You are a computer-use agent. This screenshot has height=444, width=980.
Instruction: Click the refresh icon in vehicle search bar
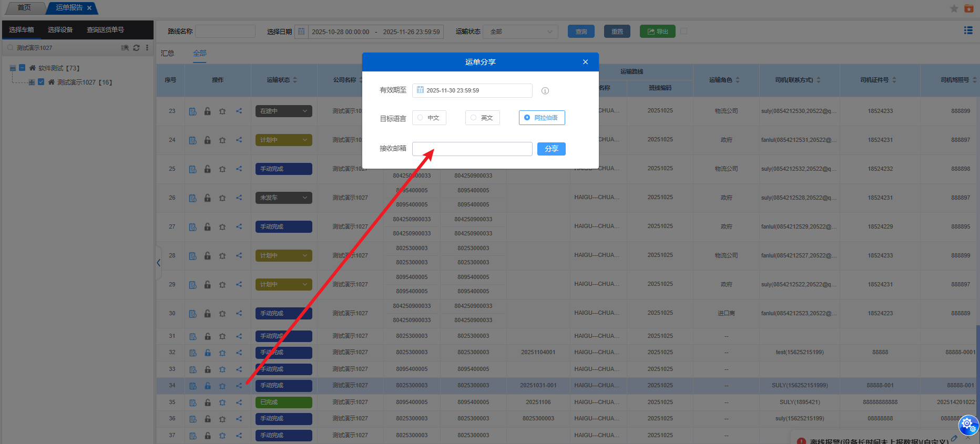(136, 48)
